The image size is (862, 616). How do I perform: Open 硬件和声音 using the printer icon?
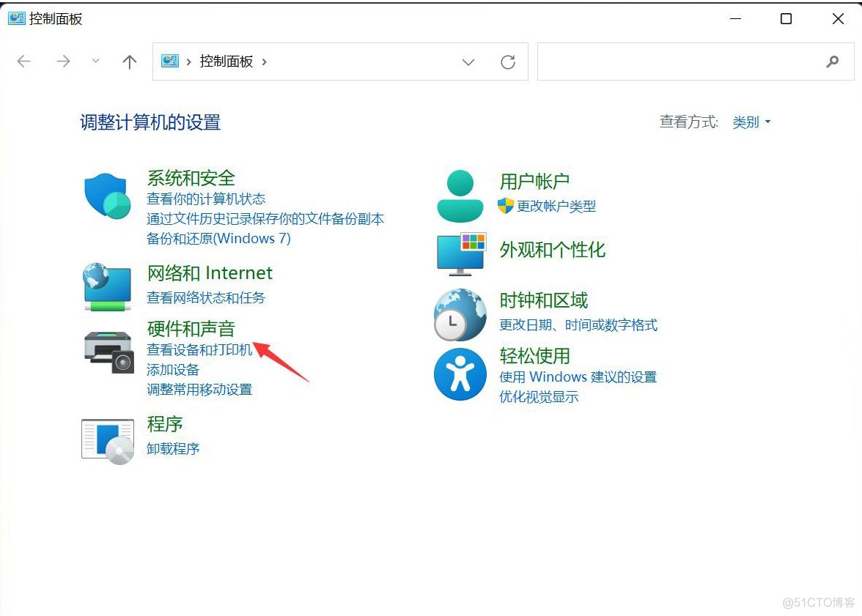(107, 352)
